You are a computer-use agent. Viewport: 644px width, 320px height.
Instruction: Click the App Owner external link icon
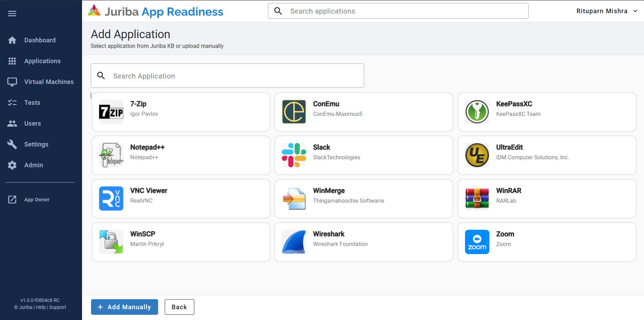tap(12, 200)
